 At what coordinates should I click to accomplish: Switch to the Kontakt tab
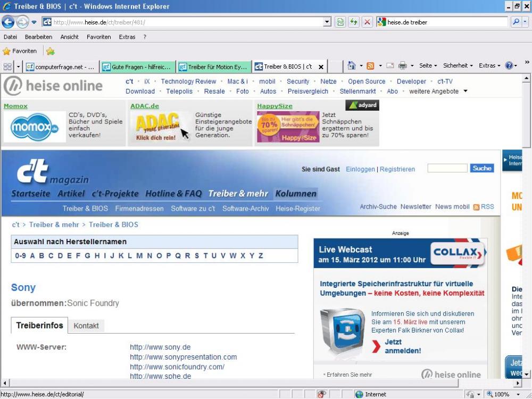click(x=86, y=326)
